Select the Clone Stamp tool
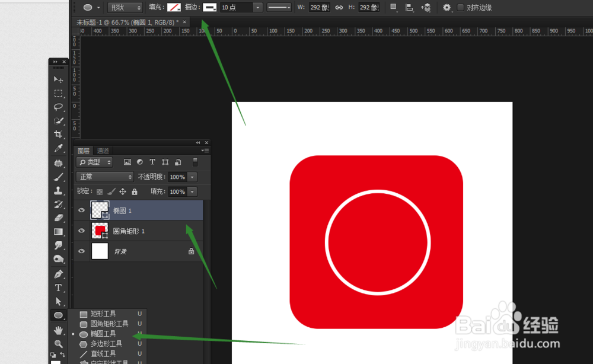 (58, 190)
